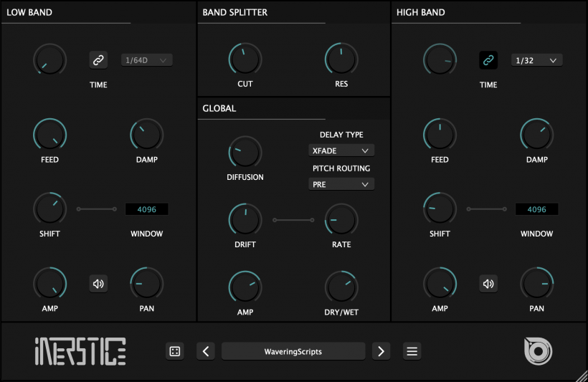Click the Band Splitter Cut knob

tap(245, 59)
